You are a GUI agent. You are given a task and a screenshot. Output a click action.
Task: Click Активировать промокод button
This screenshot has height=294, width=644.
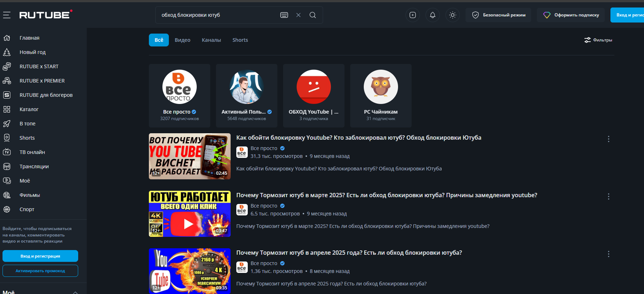(x=40, y=271)
